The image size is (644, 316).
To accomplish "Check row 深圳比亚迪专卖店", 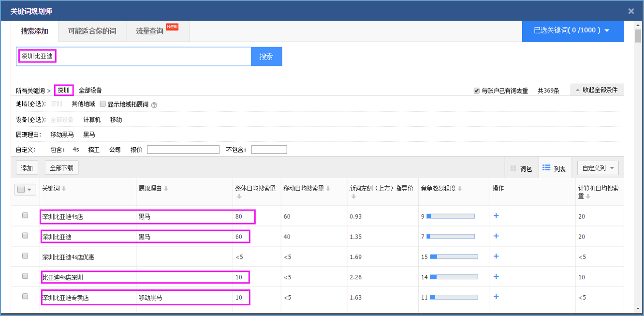I will tap(25, 297).
